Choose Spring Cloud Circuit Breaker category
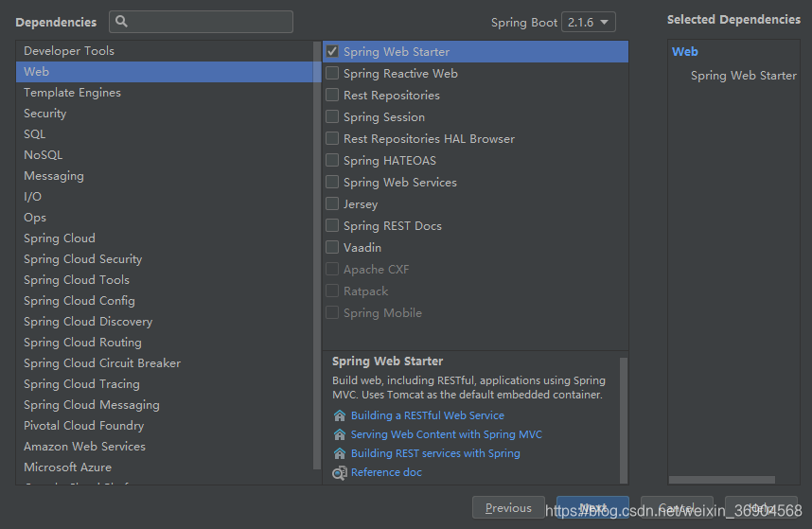 click(165, 362)
